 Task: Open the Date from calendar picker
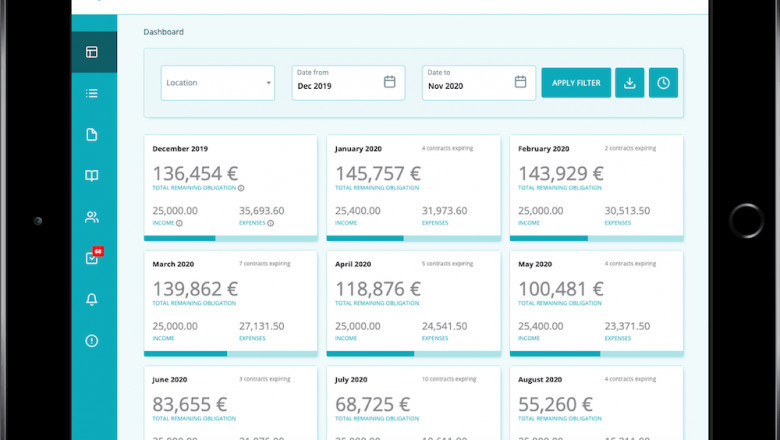pyautogui.click(x=389, y=82)
